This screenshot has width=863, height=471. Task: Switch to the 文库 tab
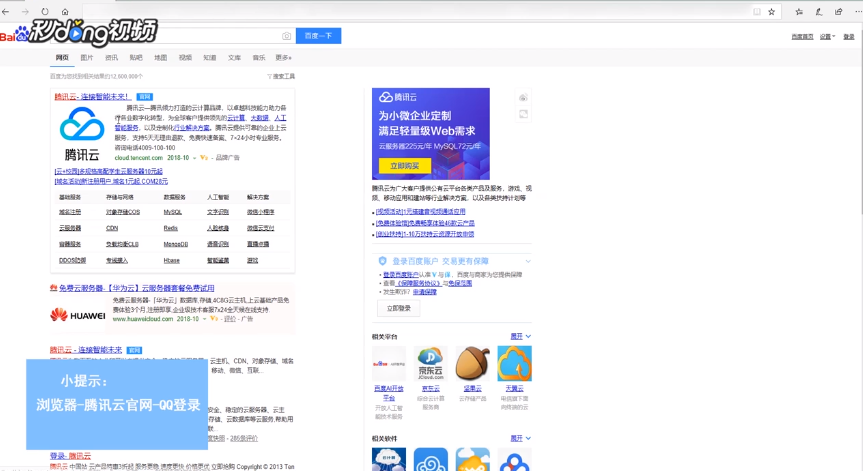coord(234,57)
